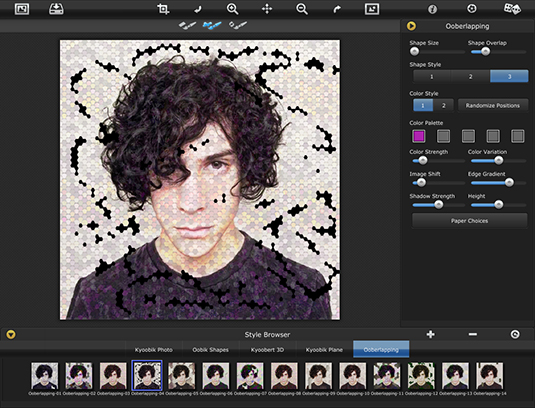Screen dimensions: 535x408
Task: Reset styles with the circular arrow icon
Action: (515, 334)
